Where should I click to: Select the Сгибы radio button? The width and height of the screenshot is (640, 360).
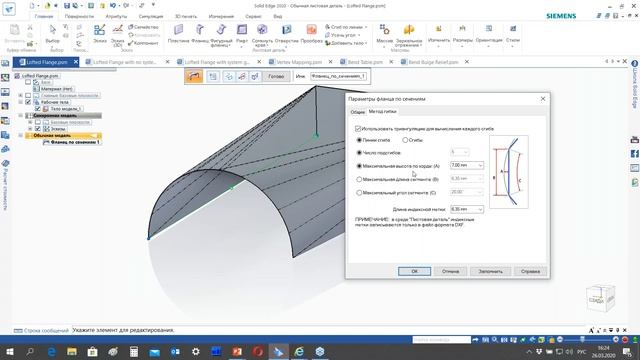pyautogui.click(x=405, y=140)
